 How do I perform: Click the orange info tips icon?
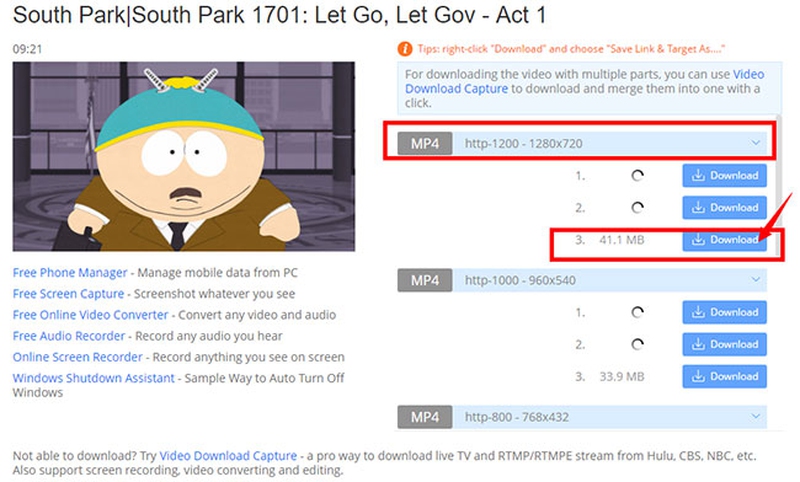405,49
